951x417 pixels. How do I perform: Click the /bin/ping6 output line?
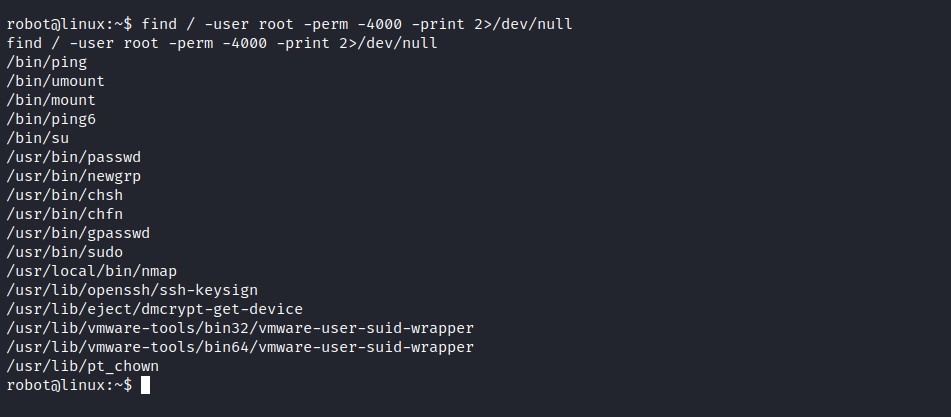(51, 119)
